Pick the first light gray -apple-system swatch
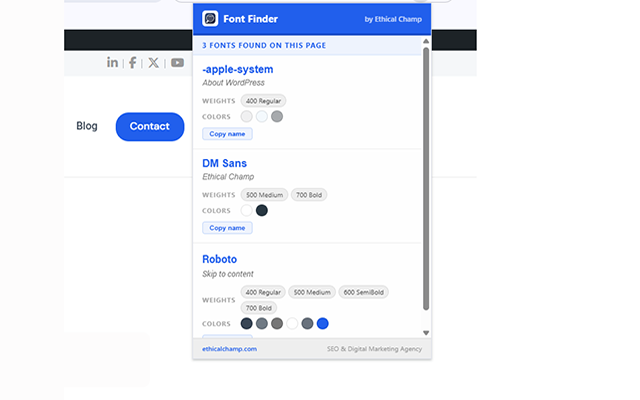This screenshot has width=640, height=400. (247, 116)
